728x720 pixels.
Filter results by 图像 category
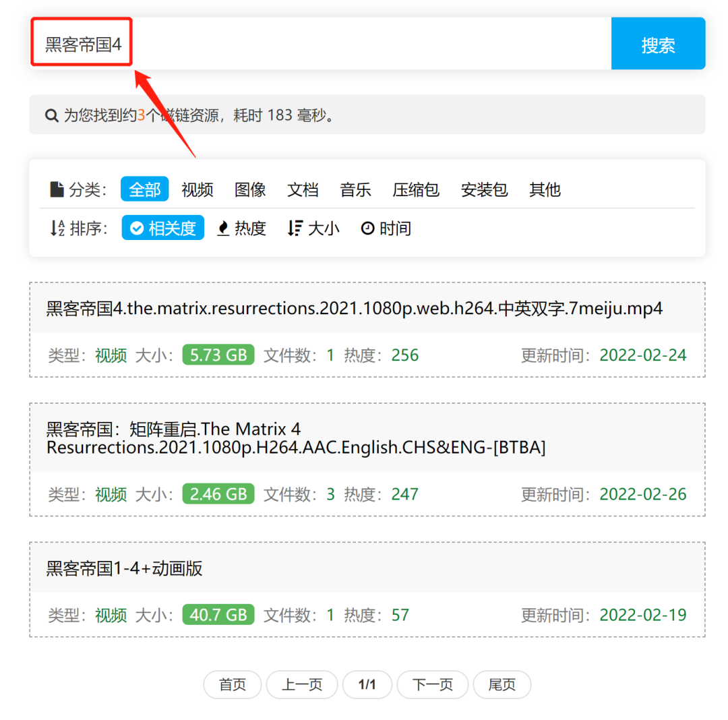[x=250, y=189]
